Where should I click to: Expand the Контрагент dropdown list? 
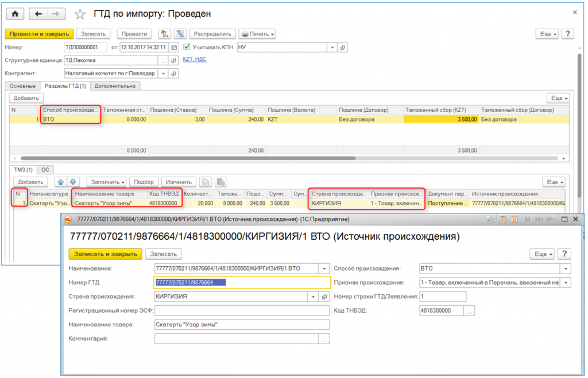(x=163, y=73)
